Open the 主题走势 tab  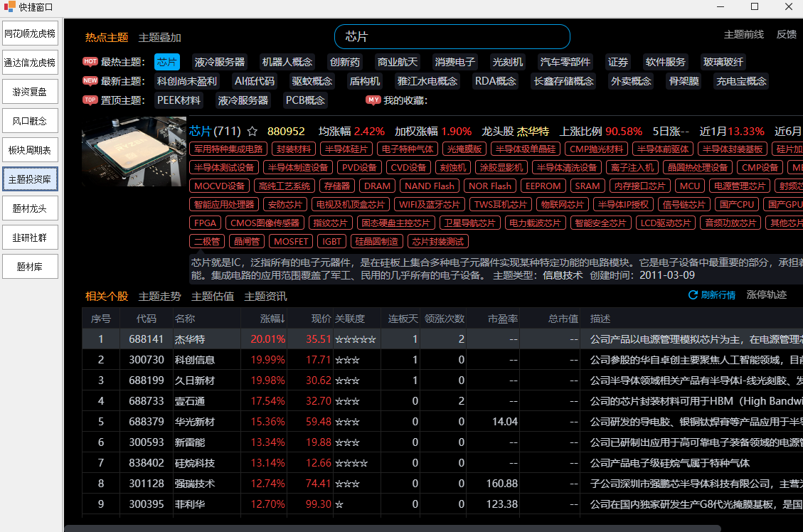tap(159, 297)
